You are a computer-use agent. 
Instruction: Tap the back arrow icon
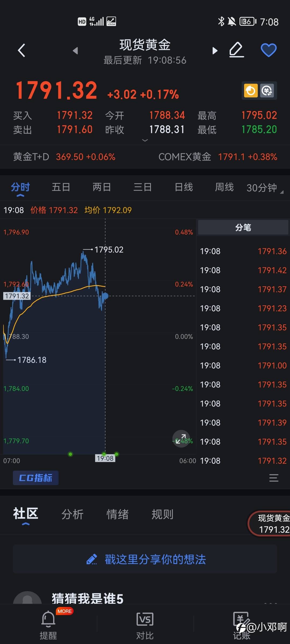21,50
